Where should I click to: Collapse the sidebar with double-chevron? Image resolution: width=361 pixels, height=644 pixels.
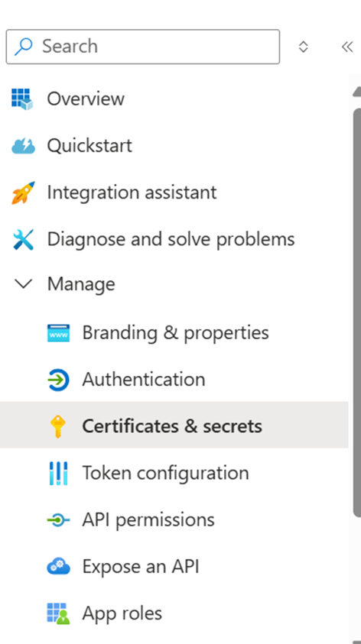click(347, 47)
